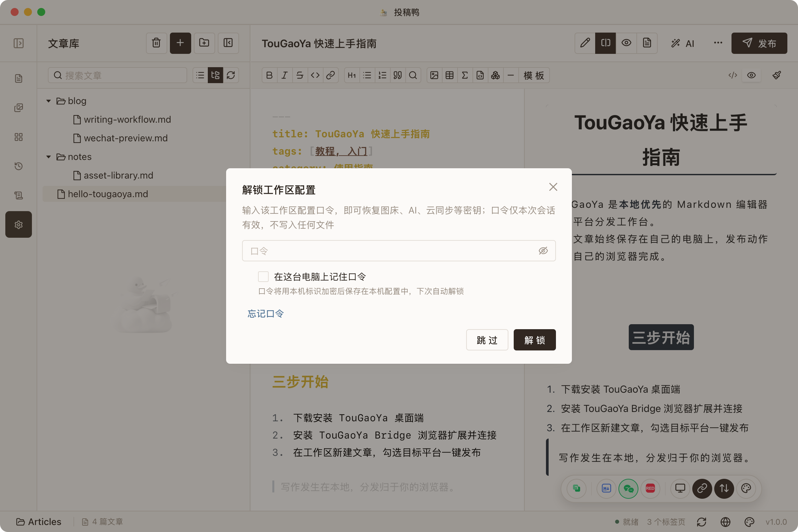Insert a math formula with sigma icon
The image size is (798, 532).
click(x=465, y=75)
